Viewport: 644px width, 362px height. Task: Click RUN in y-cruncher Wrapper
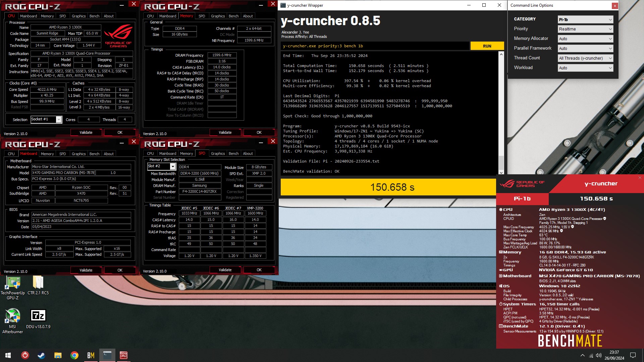tap(487, 46)
